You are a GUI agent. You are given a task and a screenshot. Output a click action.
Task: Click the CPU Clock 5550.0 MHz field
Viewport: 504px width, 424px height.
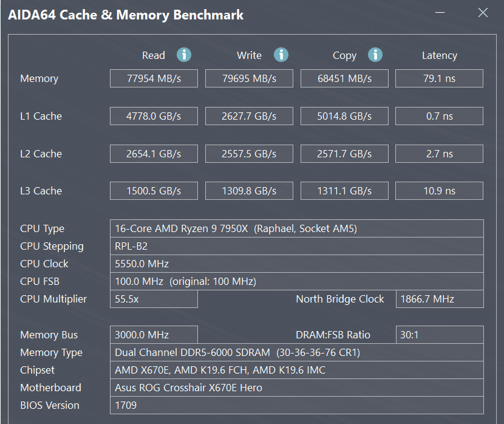pyautogui.click(x=297, y=264)
